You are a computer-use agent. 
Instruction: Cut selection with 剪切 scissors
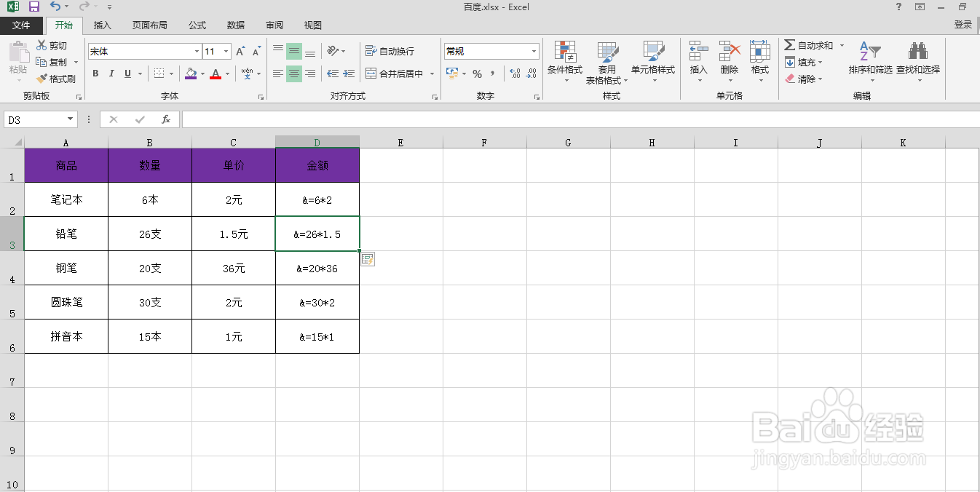pos(52,46)
